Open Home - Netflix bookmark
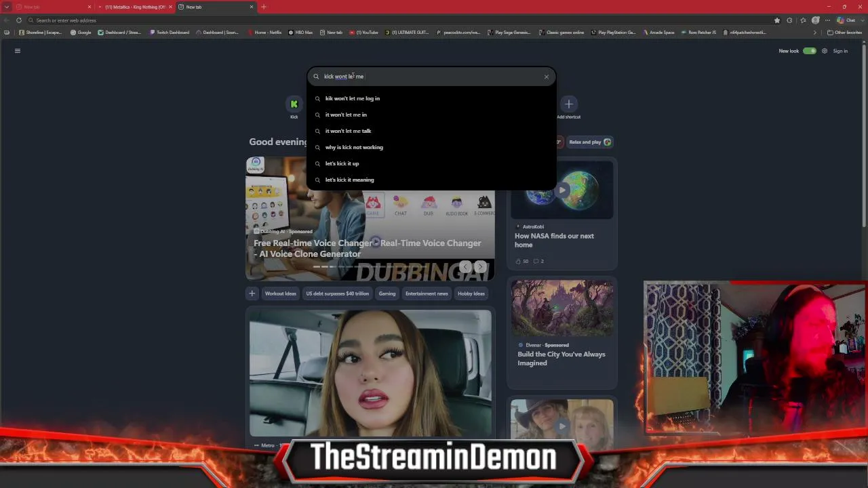The height and width of the screenshot is (488, 868). (264, 33)
